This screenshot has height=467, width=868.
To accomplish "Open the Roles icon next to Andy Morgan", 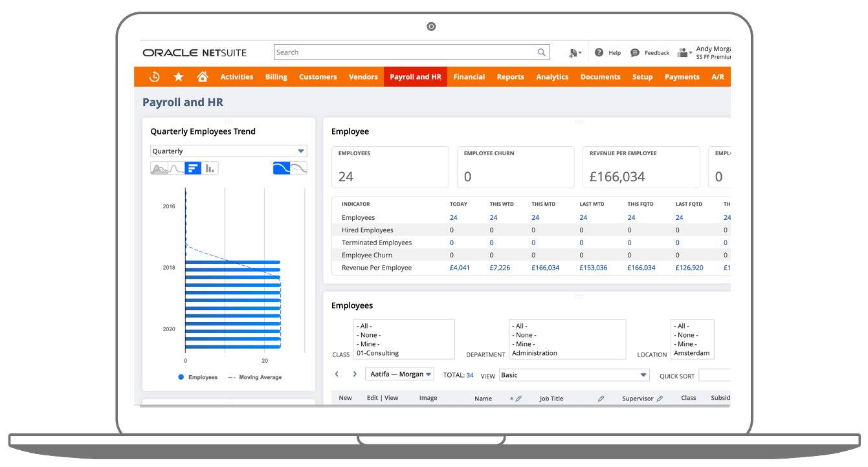I will (684, 52).
